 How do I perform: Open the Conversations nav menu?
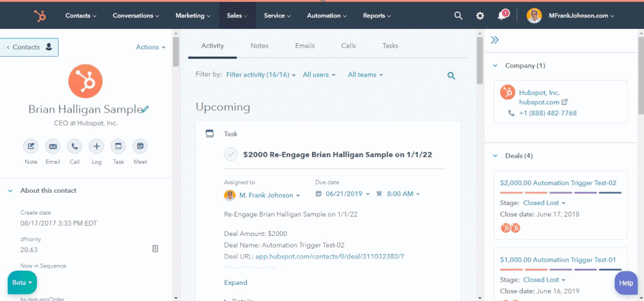click(135, 15)
